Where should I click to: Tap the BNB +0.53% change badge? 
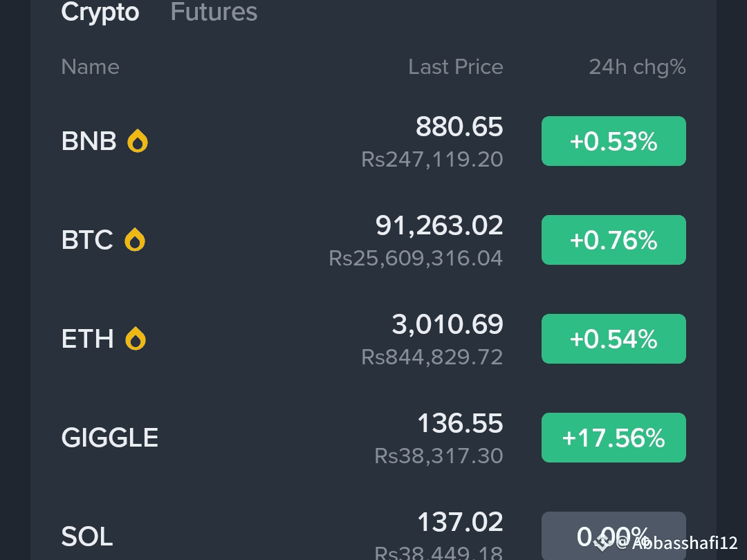(614, 141)
